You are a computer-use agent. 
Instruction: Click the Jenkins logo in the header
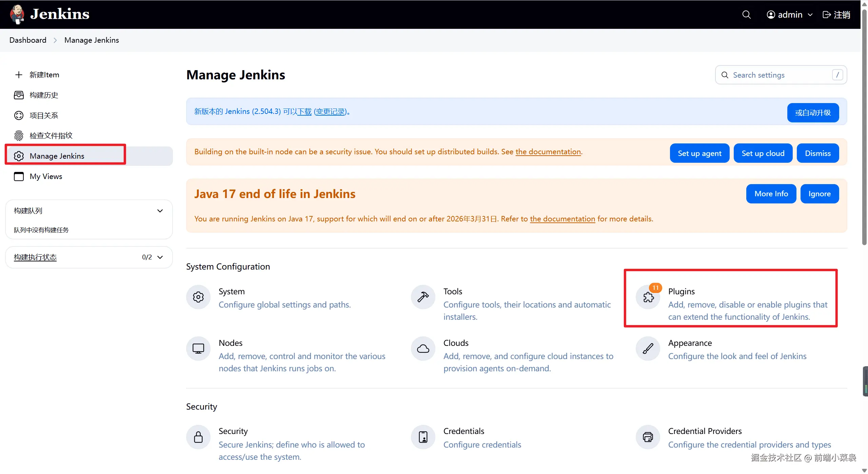(17, 14)
